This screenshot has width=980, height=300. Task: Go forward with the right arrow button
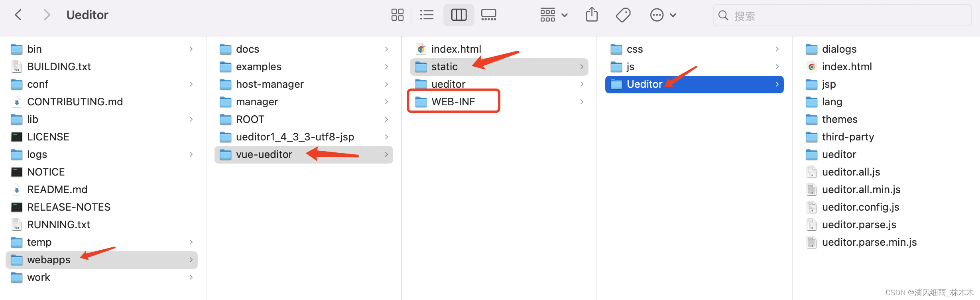point(47,15)
